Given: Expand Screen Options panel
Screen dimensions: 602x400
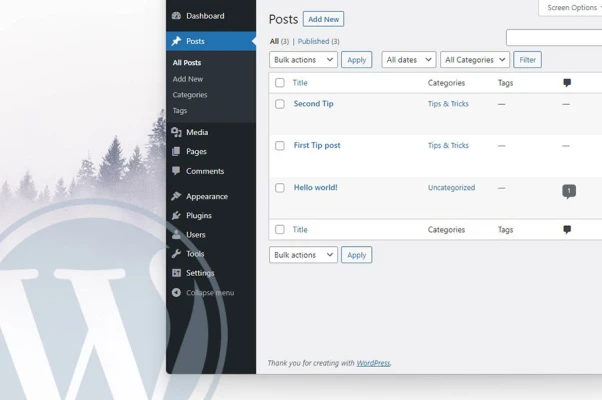Looking at the screenshot, I should [572, 8].
